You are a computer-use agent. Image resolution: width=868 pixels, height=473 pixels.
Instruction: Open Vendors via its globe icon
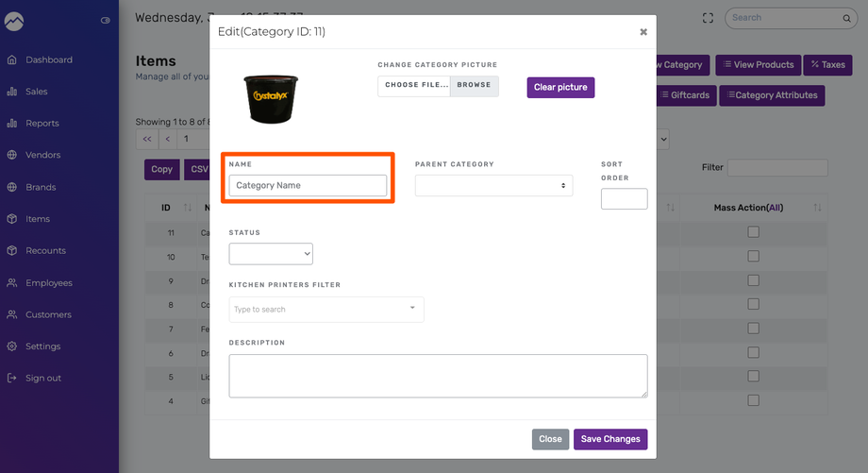click(12, 156)
